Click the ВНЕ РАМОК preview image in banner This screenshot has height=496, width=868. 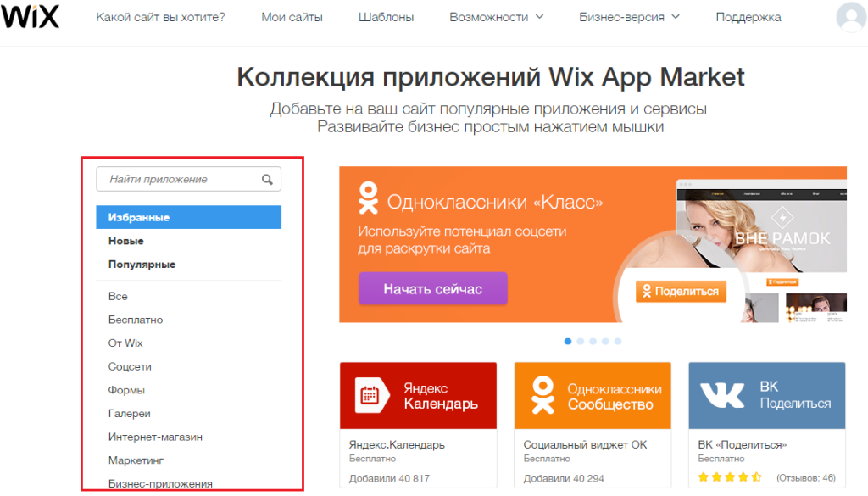click(762, 231)
